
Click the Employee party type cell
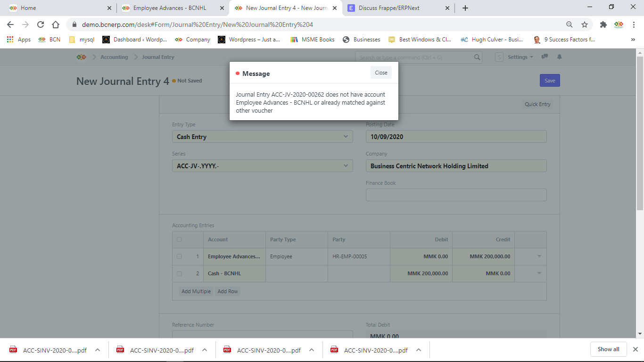297,256
